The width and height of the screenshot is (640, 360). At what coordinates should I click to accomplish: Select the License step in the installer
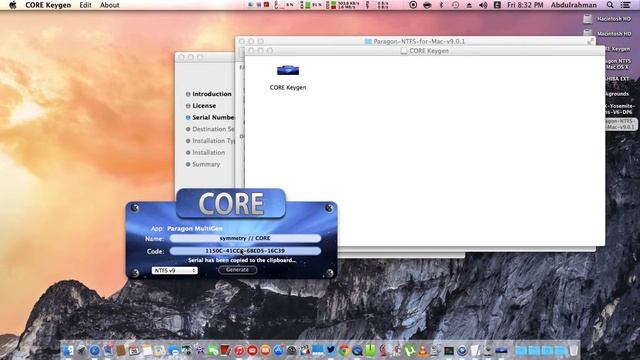(x=204, y=106)
